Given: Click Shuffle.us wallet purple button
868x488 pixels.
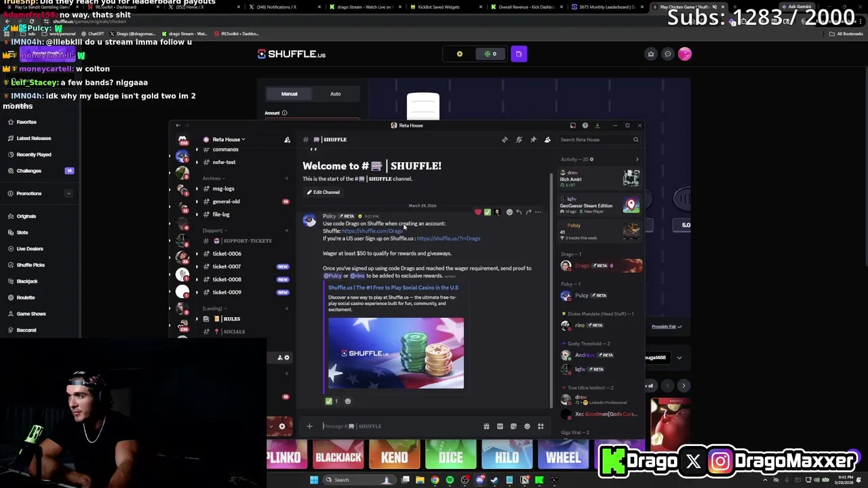Looking at the screenshot, I should click(519, 54).
